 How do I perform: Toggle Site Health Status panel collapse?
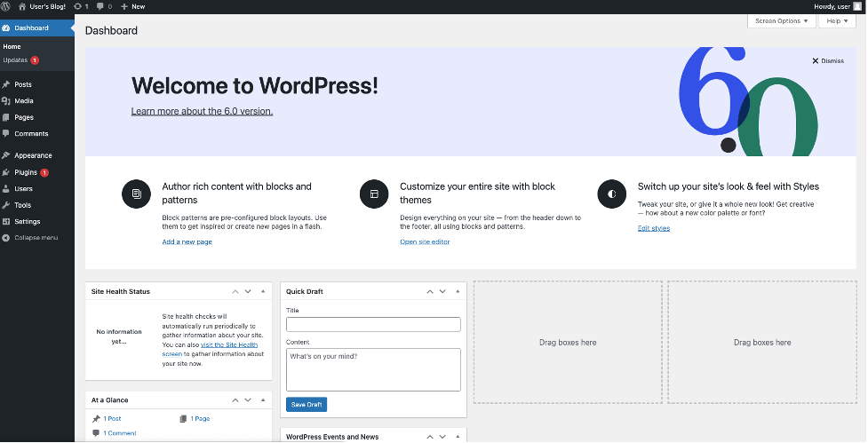pyautogui.click(x=263, y=291)
